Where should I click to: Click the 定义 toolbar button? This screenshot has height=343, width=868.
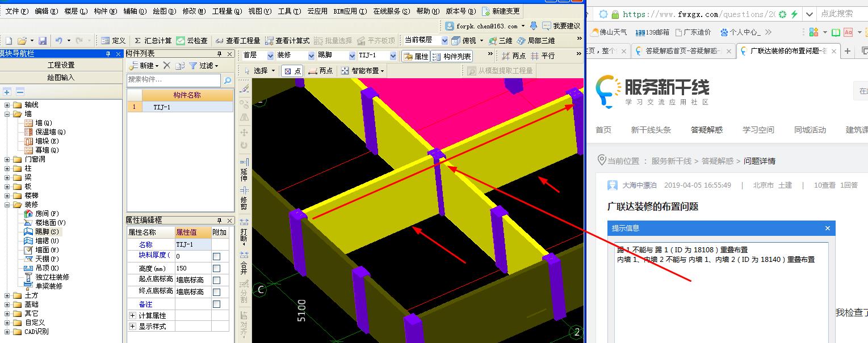click(x=113, y=41)
